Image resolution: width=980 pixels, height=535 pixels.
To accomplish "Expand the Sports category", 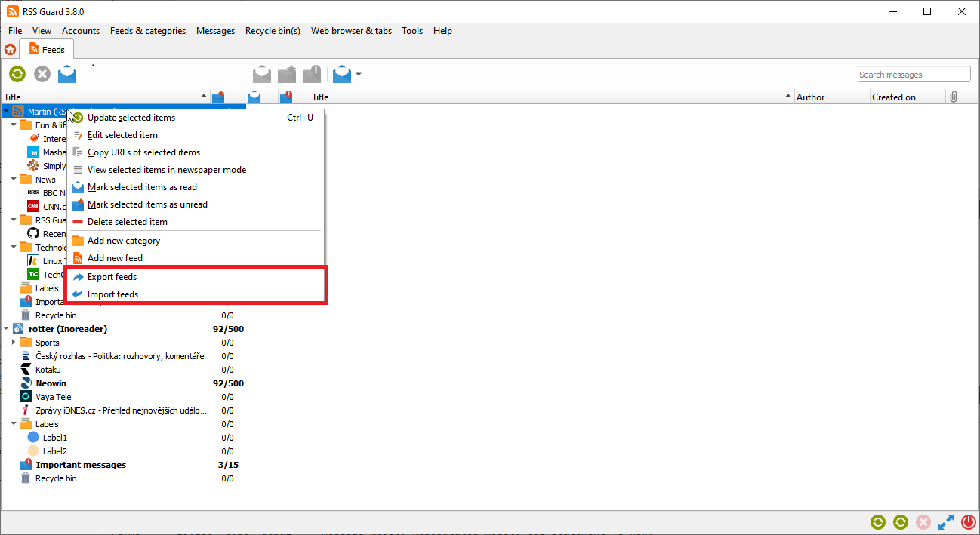I will click(14, 343).
